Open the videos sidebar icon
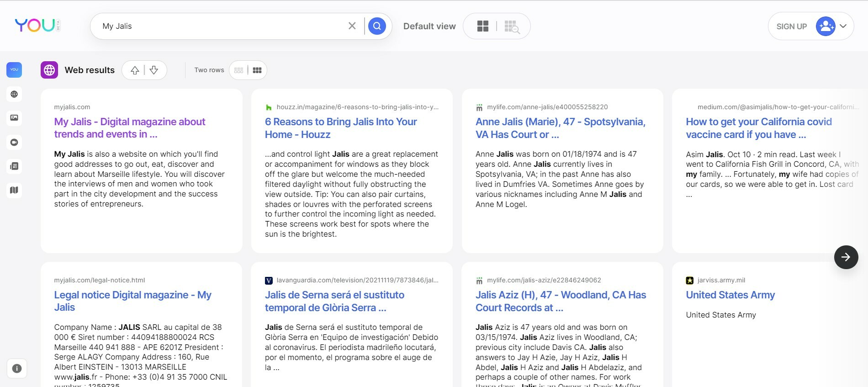868x387 pixels. 14,142
